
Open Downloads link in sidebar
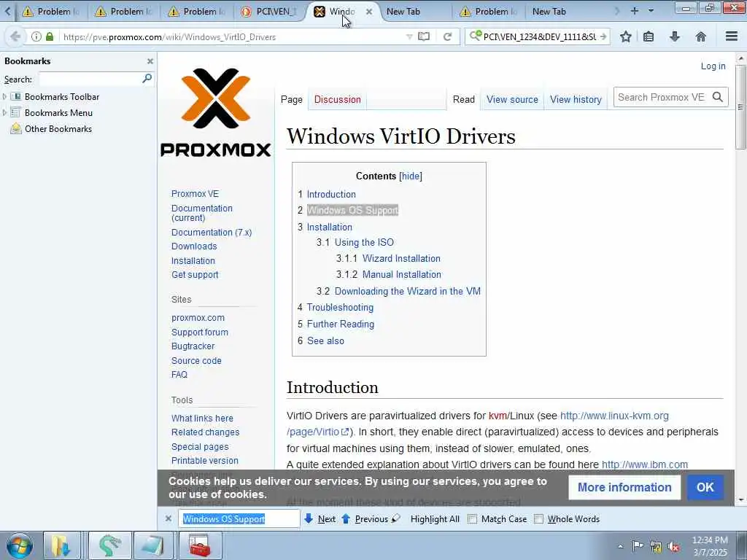point(194,246)
